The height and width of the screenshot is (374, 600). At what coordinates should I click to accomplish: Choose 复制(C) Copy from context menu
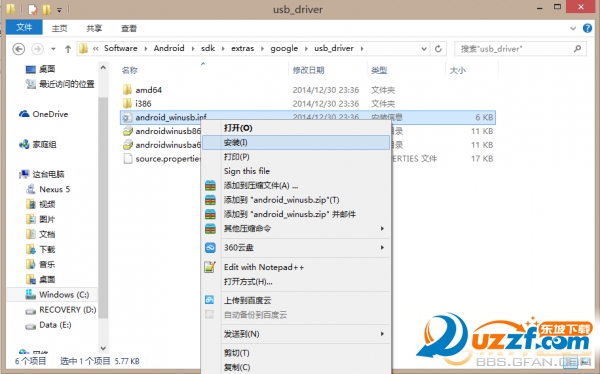[x=295, y=367]
